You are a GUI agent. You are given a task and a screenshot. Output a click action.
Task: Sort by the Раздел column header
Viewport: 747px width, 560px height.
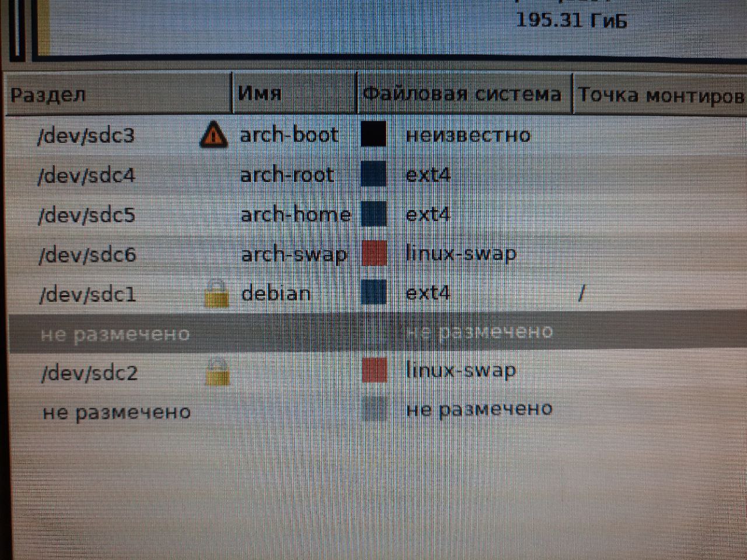coord(118,93)
